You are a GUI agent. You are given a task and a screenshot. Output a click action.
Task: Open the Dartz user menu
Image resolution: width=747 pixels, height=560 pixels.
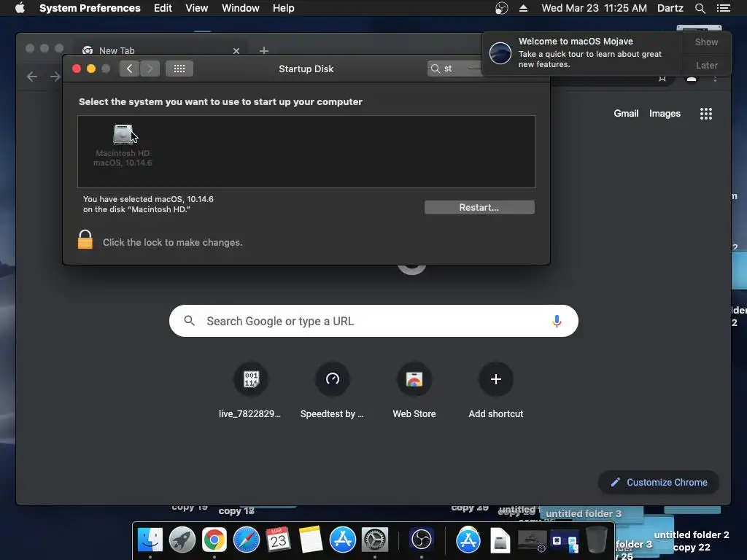[670, 8]
